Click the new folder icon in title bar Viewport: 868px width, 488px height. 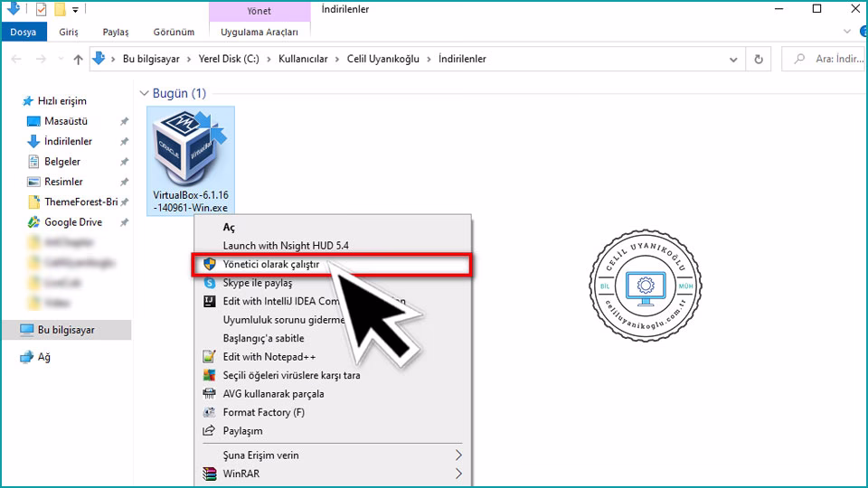[61, 9]
